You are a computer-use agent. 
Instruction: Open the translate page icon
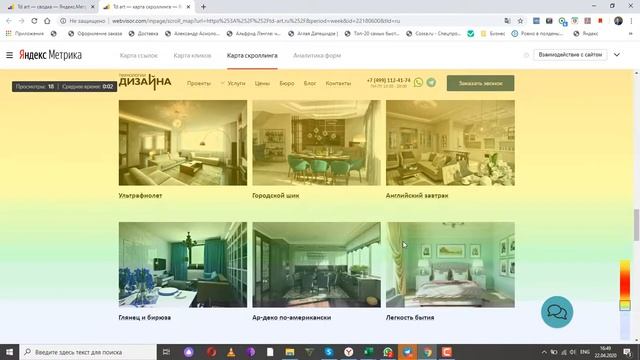point(507,21)
